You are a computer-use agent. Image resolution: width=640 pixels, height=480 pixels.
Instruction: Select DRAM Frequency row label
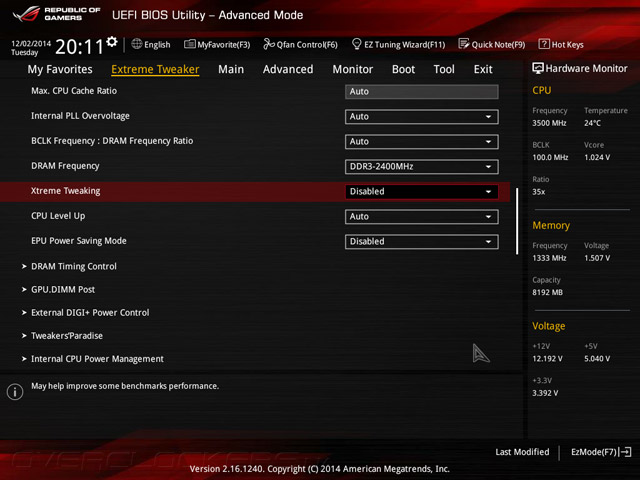tap(65, 166)
